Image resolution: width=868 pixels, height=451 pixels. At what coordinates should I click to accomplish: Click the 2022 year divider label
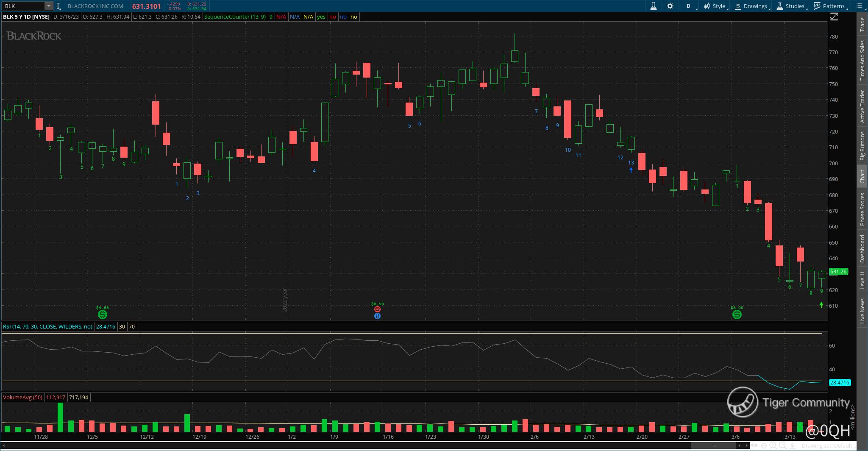pyautogui.click(x=285, y=300)
